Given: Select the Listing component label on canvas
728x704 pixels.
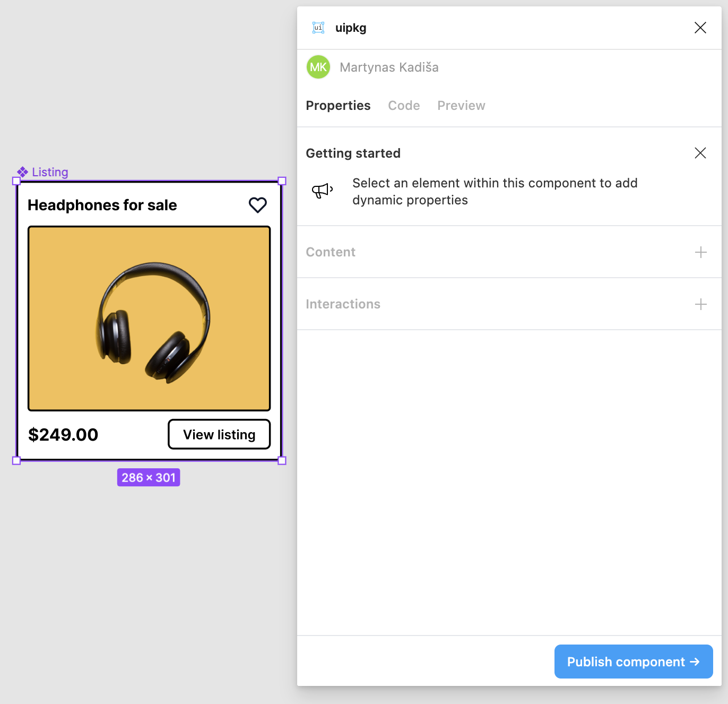Looking at the screenshot, I should coord(50,172).
